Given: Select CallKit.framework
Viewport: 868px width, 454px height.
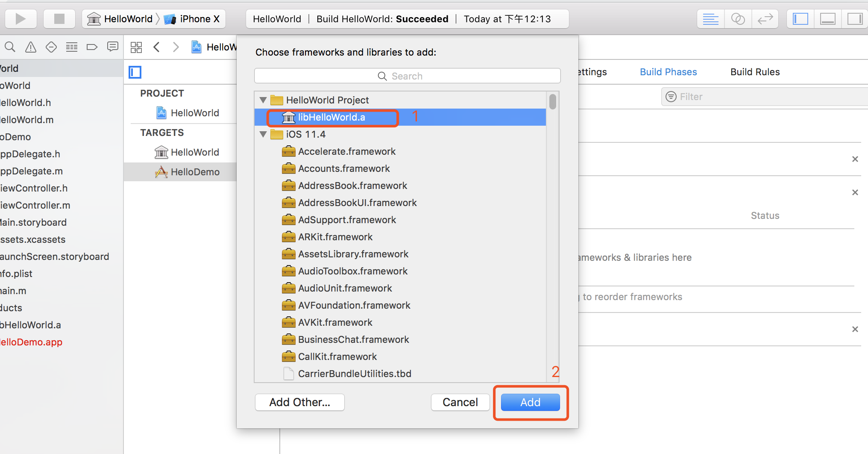Looking at the screenshot, I should [x=400, y=357].
